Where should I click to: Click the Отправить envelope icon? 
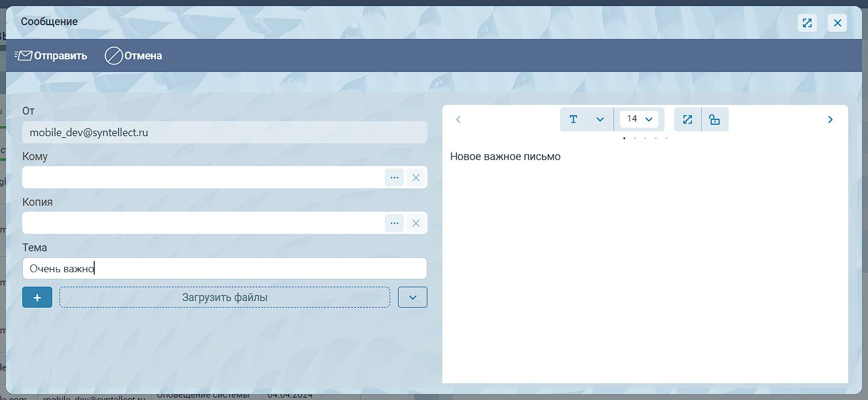[24, 56]
